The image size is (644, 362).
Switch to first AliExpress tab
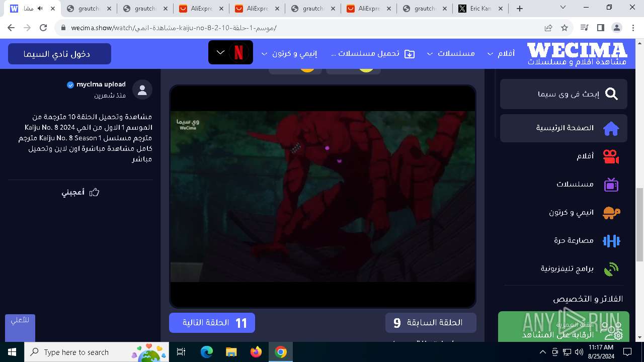click(x=201, y=9)
